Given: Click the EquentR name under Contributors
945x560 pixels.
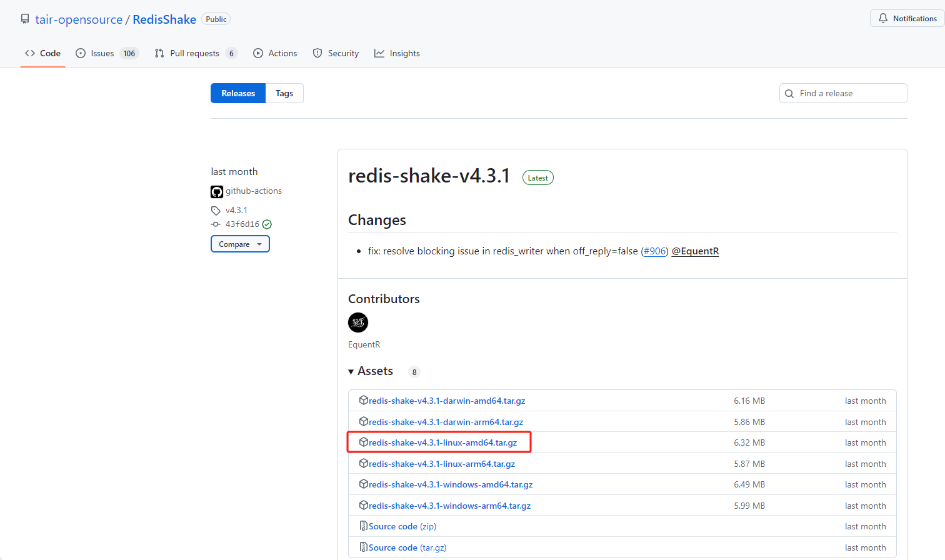Looking at the screenshot, I should click(x=364, y=344).
